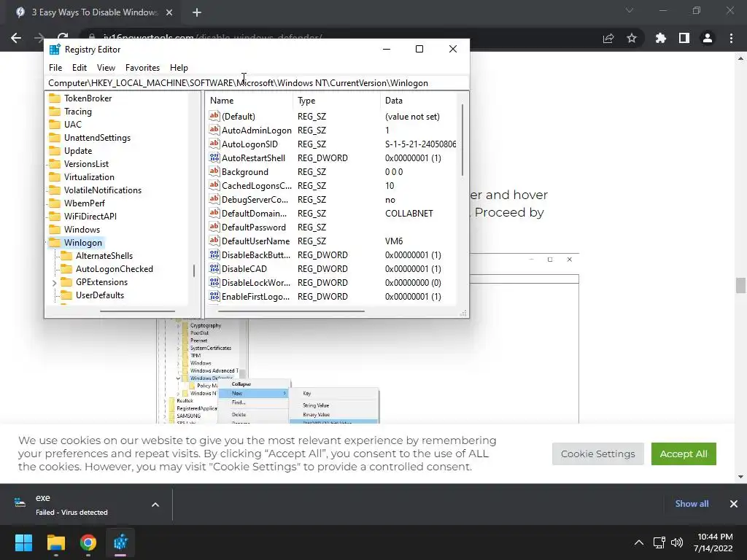Viewport: 747px width, 560px height.
Task: Click the DisableCAD DWORD value icon
Action: tap(214, 268)
